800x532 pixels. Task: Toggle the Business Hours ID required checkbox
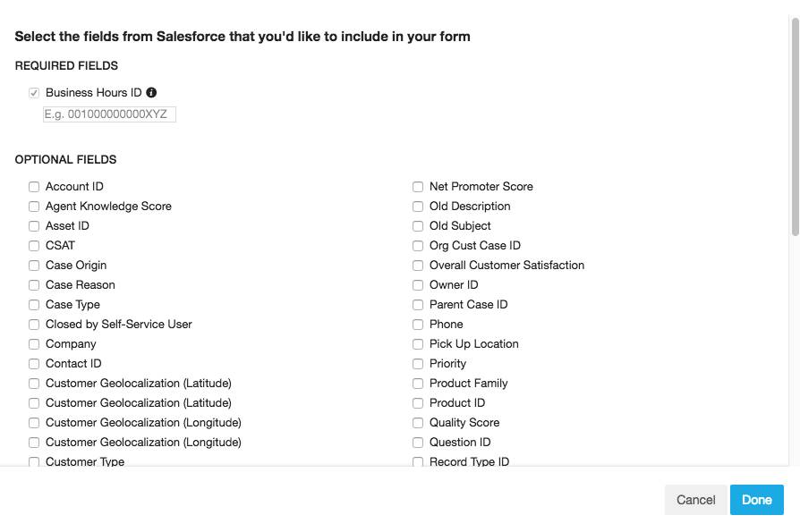(34, 93)
